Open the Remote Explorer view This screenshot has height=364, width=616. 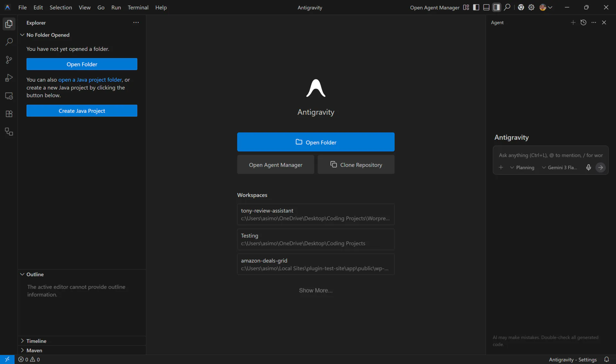pos(9,96)
